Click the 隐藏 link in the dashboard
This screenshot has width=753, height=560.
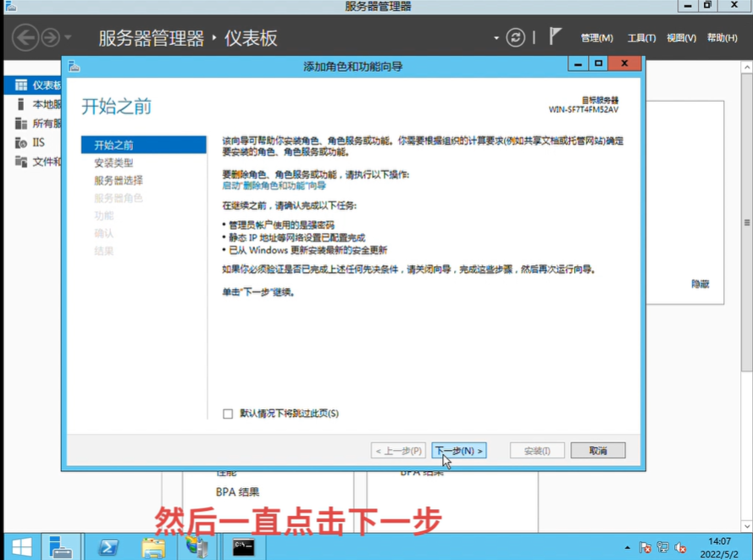700,284
